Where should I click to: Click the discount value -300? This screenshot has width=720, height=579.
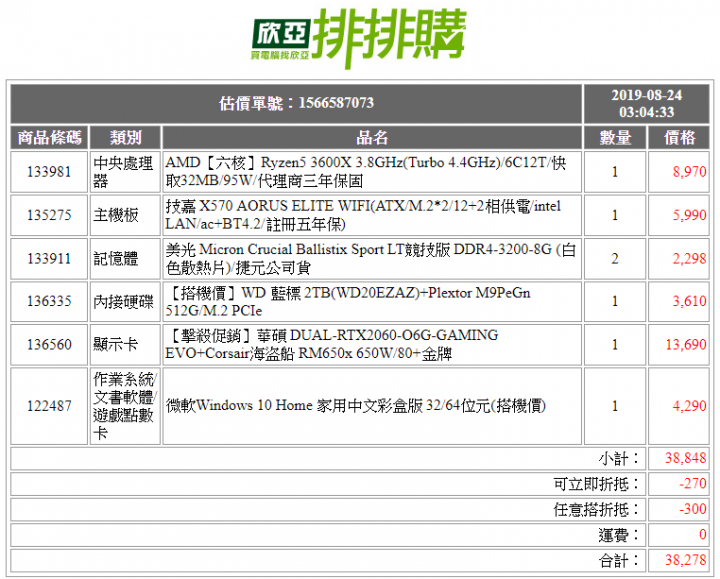(x=693, y=509)
